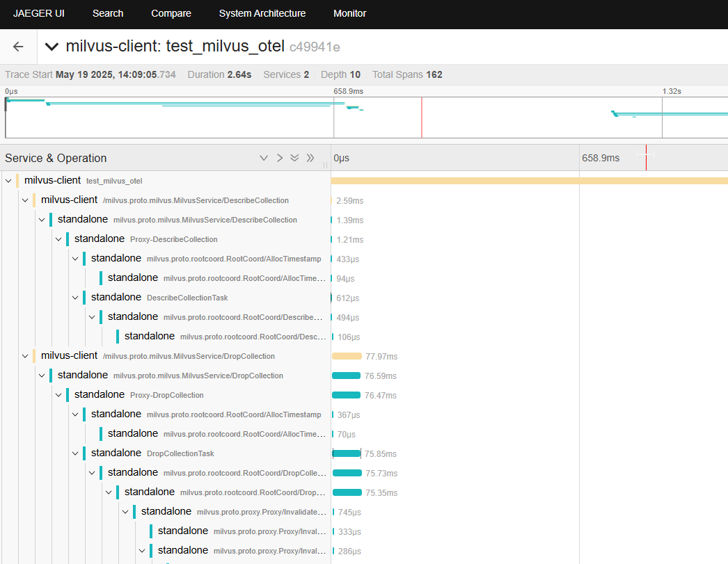The height and width of the screenshot is (564, 728).
Task: Collapse the 75.73ms RootCoord/DropColle chevron
Action: tap(92, 473)
